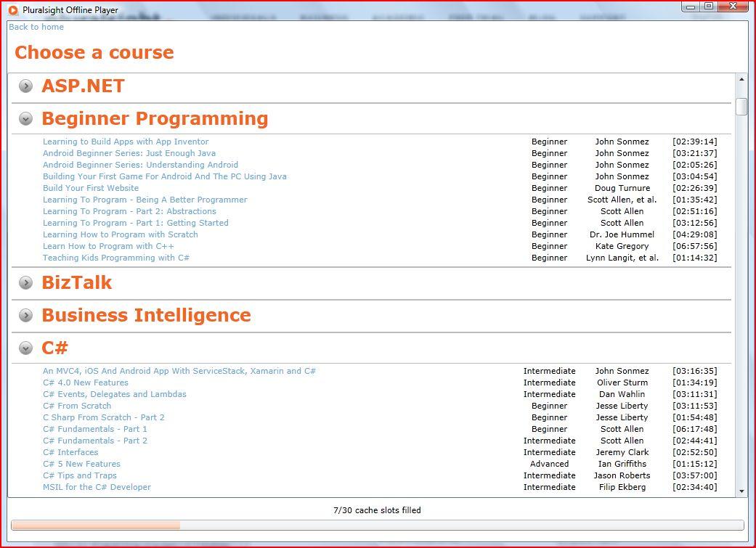This screenshot has height=548, width=756.
Task: Open Android Beginner Series: Just Enough Java
Action: (129, 153)
